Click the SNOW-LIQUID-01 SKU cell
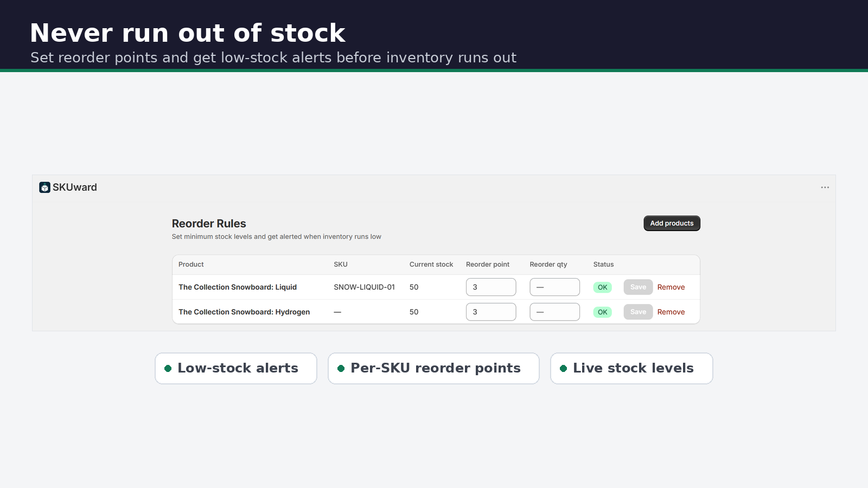This screenshot has width=868, height=488. point(364,287)
